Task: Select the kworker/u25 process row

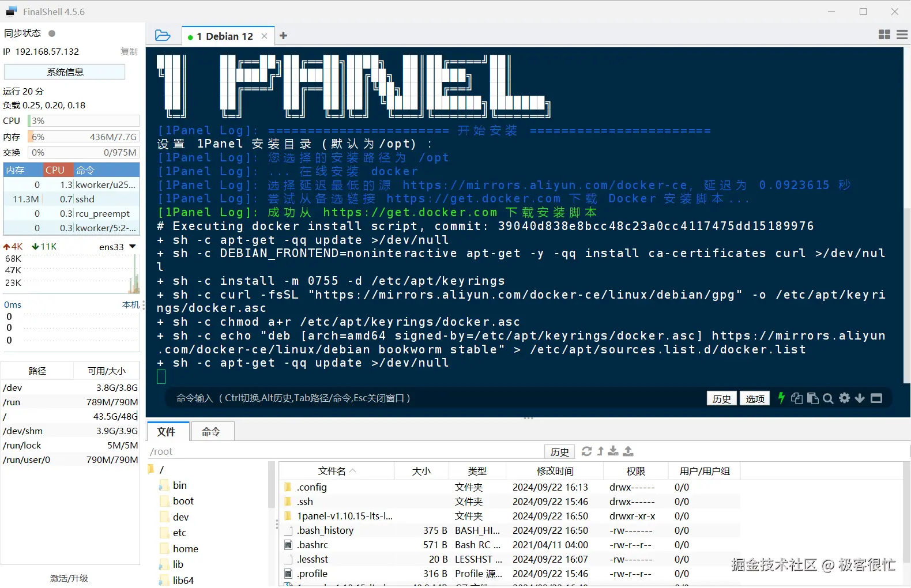Action: click(x=71, y=184)
